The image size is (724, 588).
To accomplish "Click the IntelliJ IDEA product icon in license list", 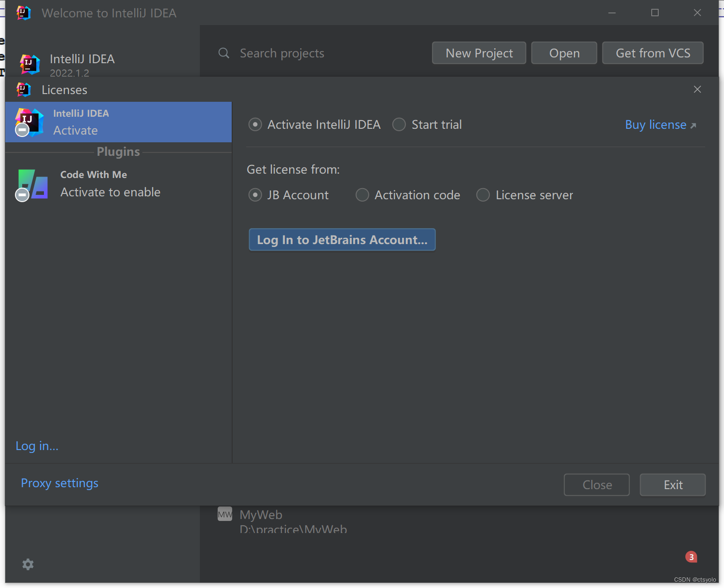I will pyautogui.click(x=29, y=122).
